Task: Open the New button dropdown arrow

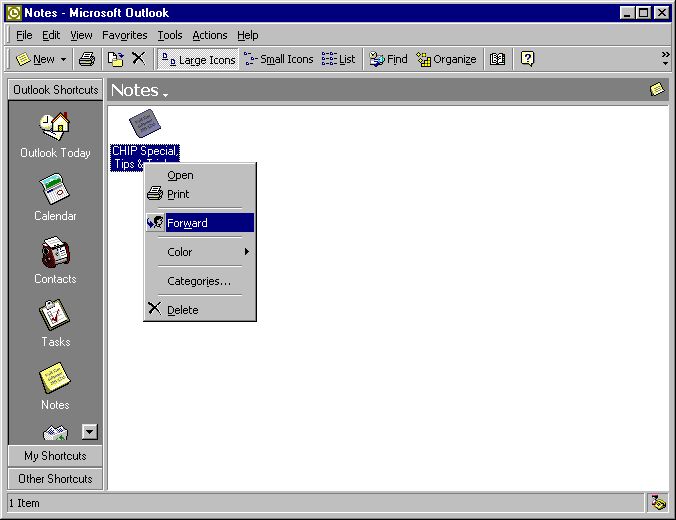Action: (x=63, y=59)
